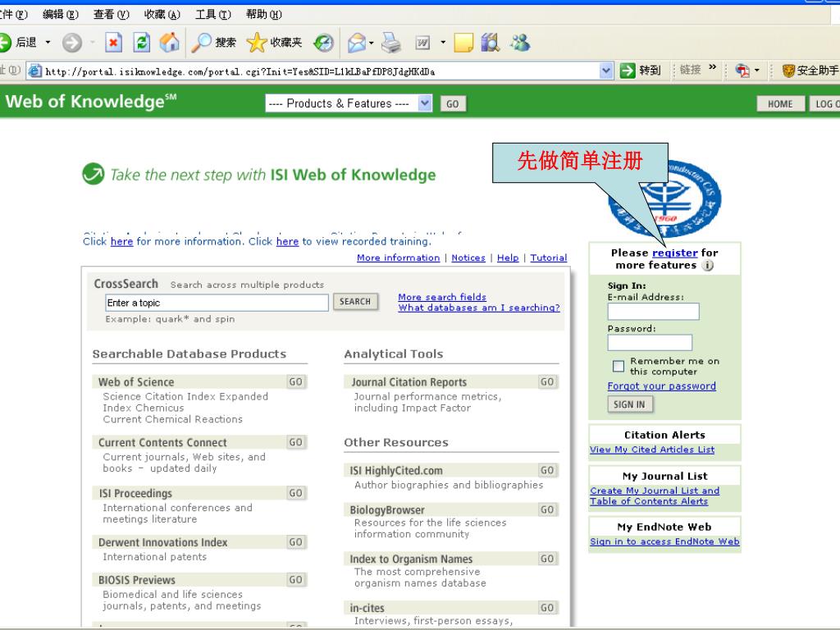
Task: Open the More information link
Action: 398,258
